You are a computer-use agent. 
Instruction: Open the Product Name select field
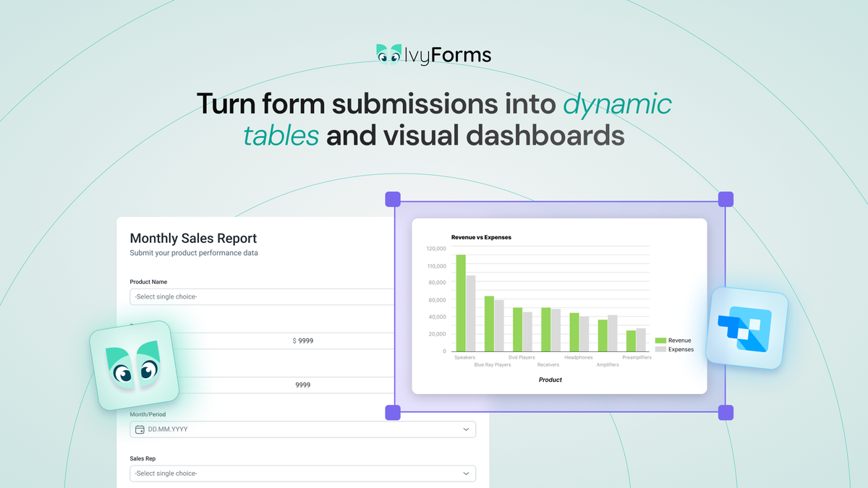point(262,296)
